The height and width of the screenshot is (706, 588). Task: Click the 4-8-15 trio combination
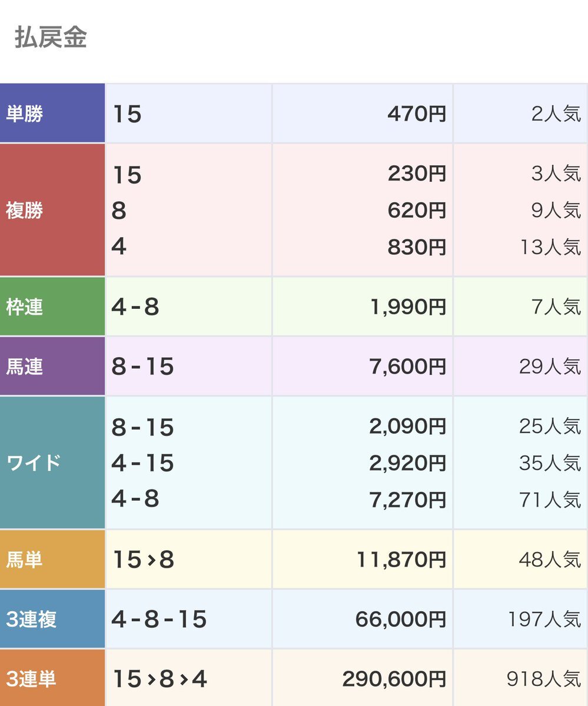159,619
